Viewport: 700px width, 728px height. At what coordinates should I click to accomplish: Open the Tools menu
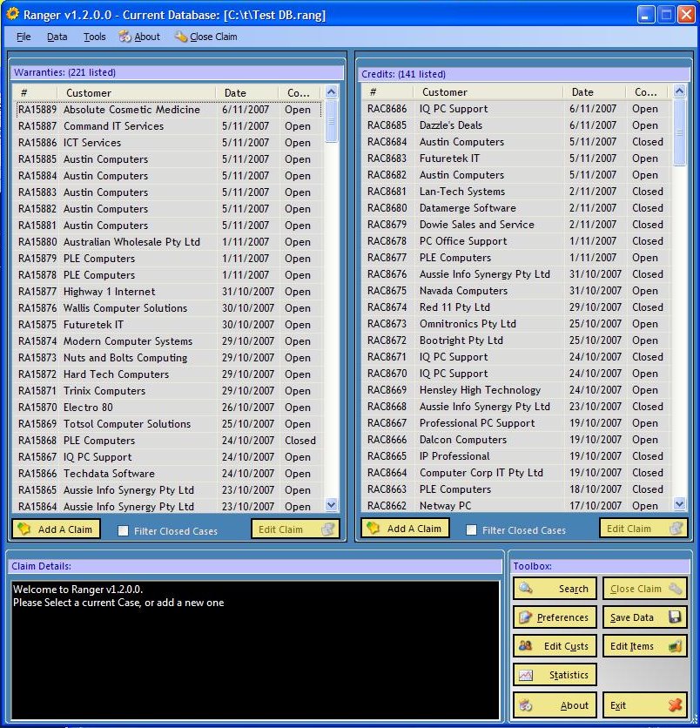point(94,37)
